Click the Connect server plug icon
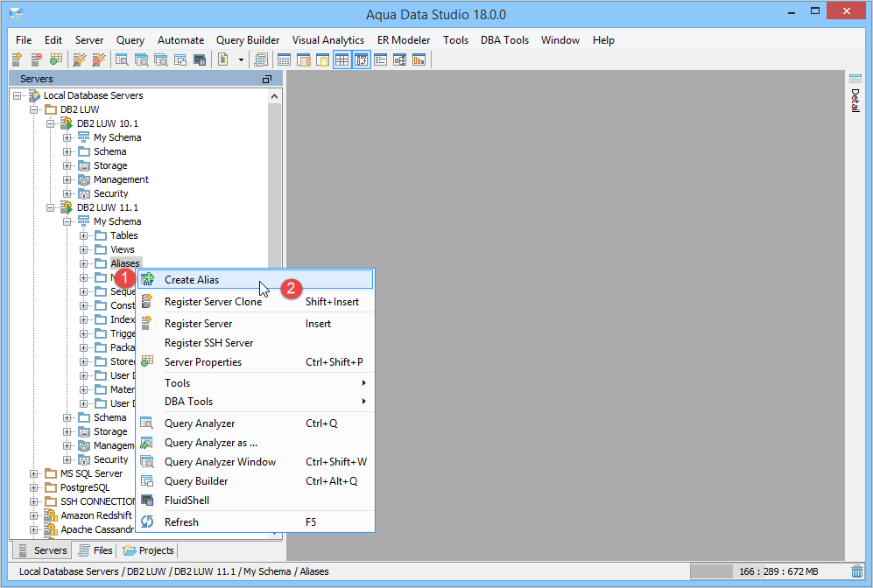 click(80, 59)
